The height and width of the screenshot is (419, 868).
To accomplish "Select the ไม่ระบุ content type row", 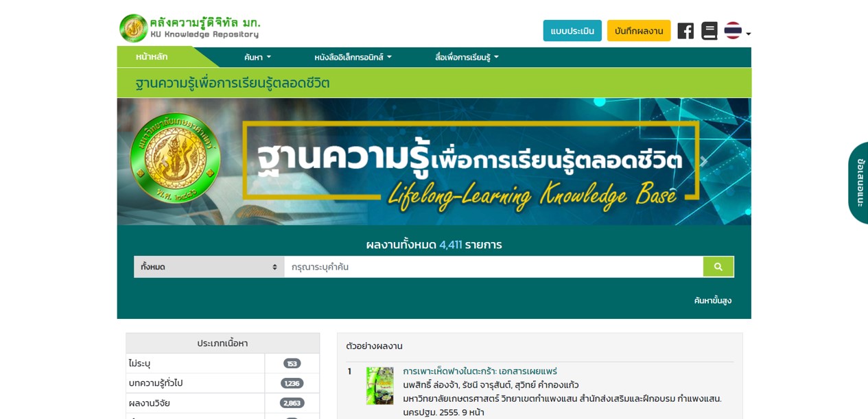I will pos(222,363).
